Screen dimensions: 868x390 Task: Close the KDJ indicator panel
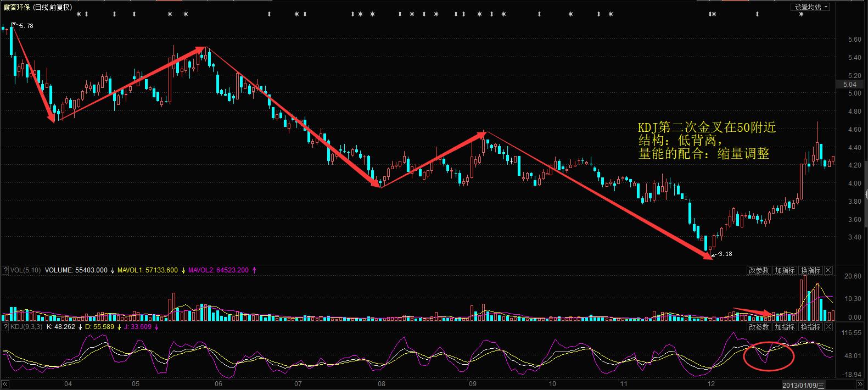(828, 327)
